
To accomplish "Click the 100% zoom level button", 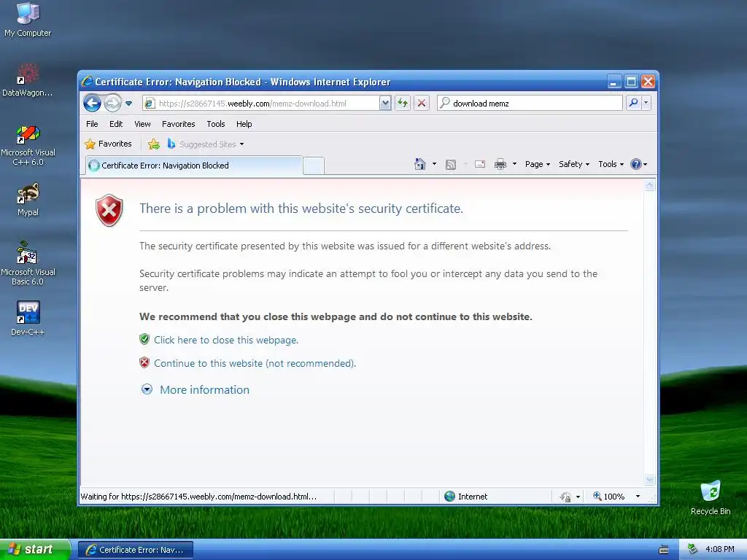I will tap(609, 496).
